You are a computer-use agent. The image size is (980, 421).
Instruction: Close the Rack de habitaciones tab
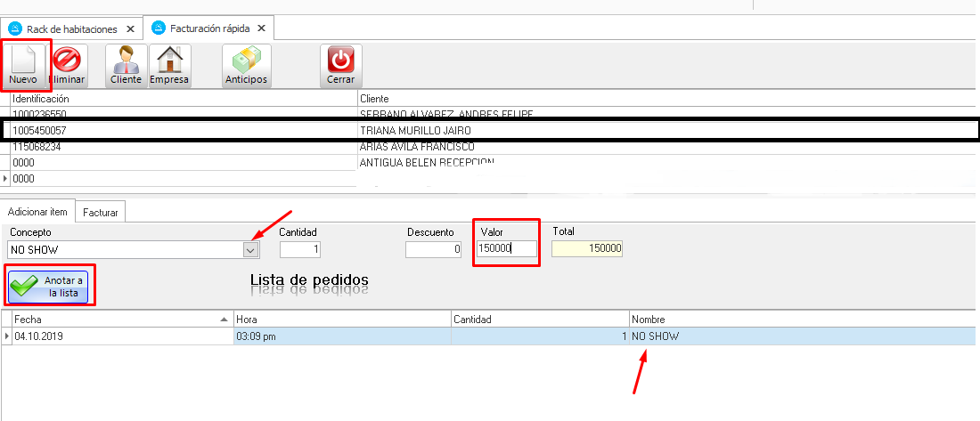[x=130, y=28]
